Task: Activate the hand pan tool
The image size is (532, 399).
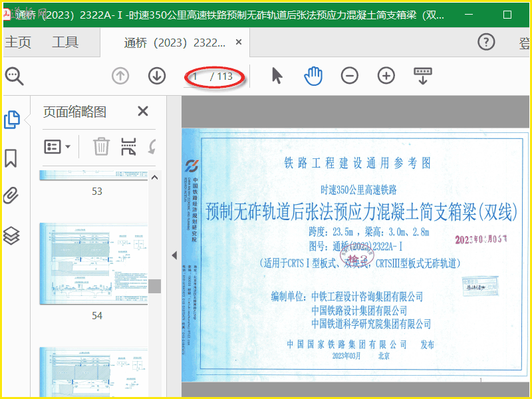Action: coord(313,76)
